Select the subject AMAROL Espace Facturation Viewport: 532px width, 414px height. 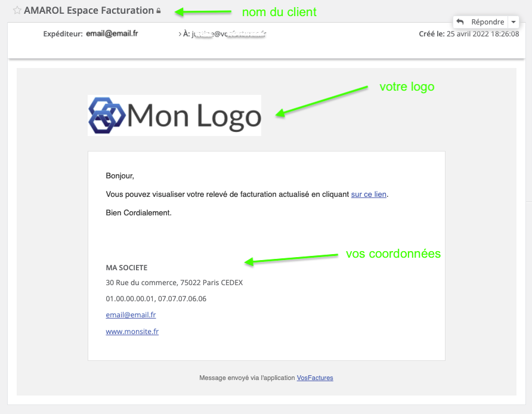(x=89, y=10)
